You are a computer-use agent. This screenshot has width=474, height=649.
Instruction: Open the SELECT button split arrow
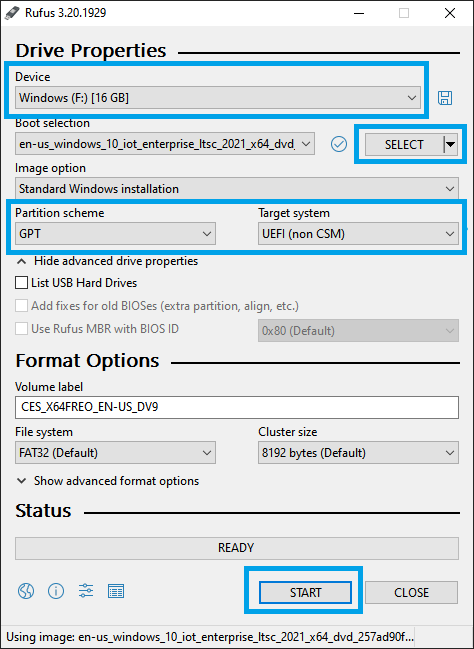[x=451, y=144]
